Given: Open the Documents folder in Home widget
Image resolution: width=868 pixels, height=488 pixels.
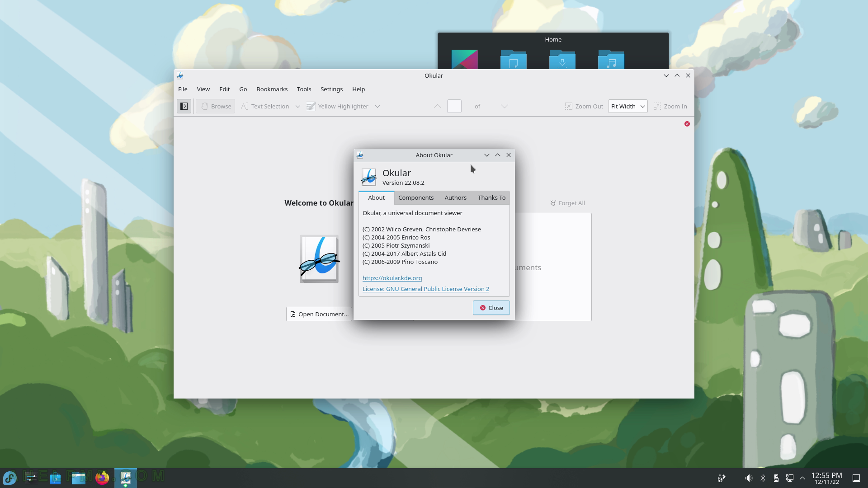Looking at the screenshot, I should (514, 59).
